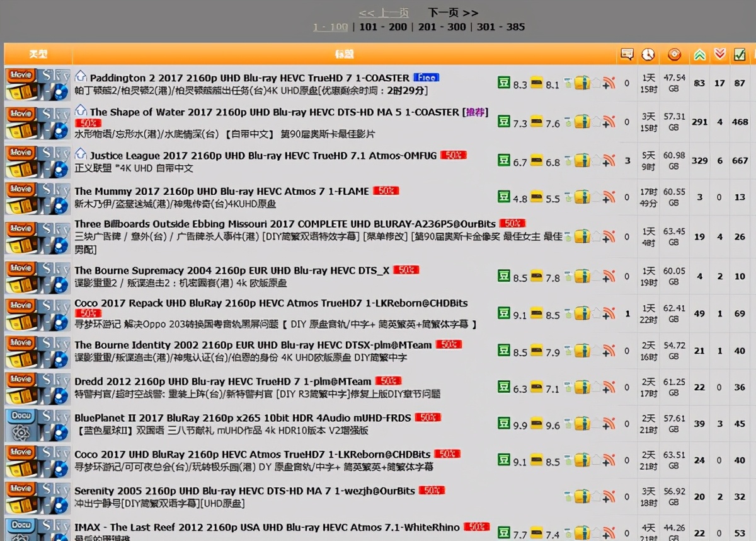Jump to results page 301 - 385
This screenshot has width=756, height=541.
click(x=501, y=27)
